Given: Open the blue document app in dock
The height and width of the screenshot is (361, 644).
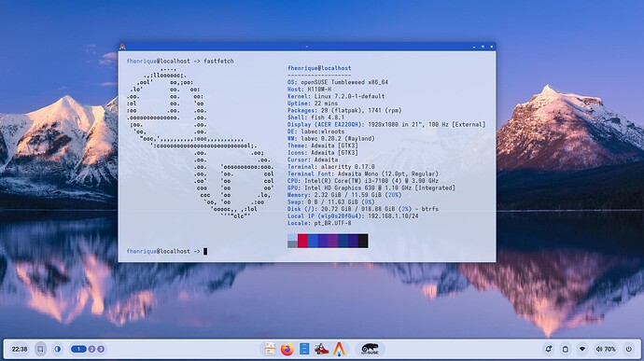Looking at the screenshot, I should click(304, 349).
